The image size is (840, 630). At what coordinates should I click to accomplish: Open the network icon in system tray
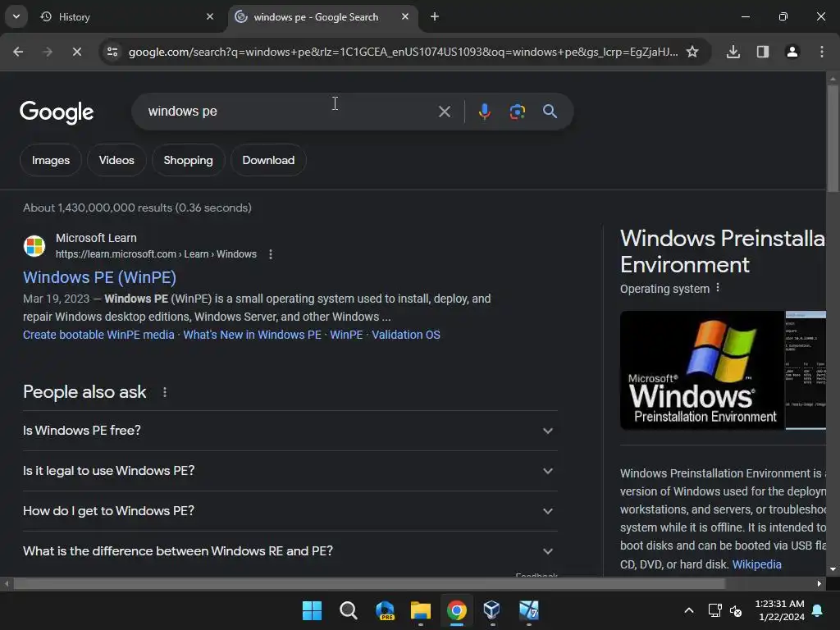tap(714, 610)
